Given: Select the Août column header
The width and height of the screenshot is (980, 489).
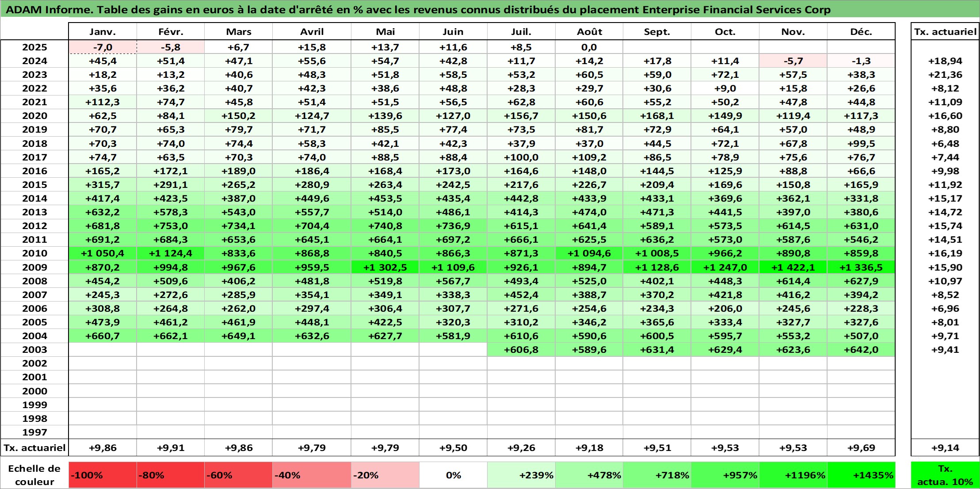Looking at the screenshot, I should [589, 32].
